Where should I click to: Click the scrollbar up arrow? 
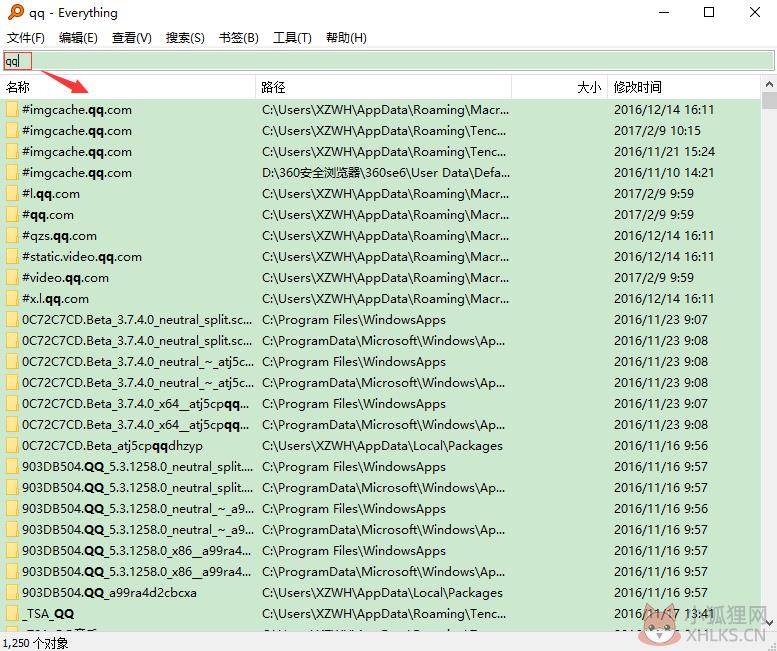[769, 84]
